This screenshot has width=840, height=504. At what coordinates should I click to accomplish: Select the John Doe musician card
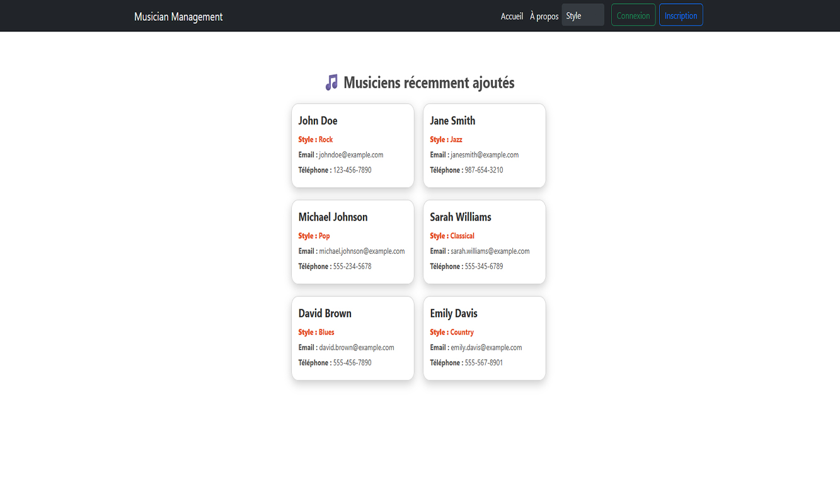click(x=352, y=146)
